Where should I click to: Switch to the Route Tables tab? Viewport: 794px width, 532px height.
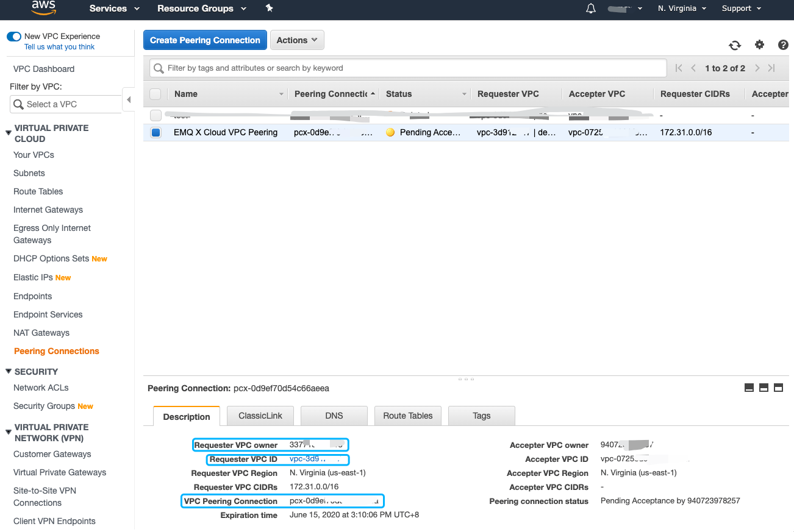point(407,416)
